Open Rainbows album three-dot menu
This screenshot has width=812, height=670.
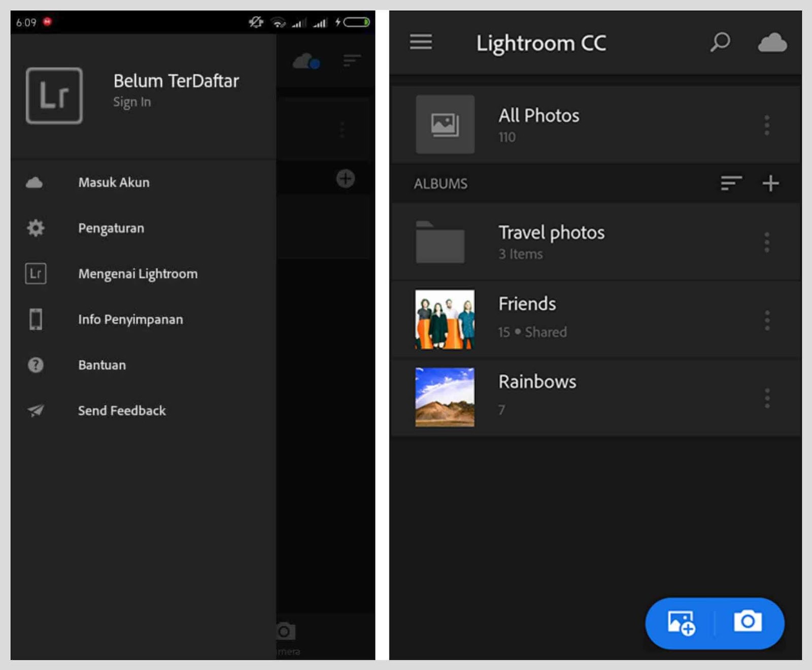pos(767,398)
